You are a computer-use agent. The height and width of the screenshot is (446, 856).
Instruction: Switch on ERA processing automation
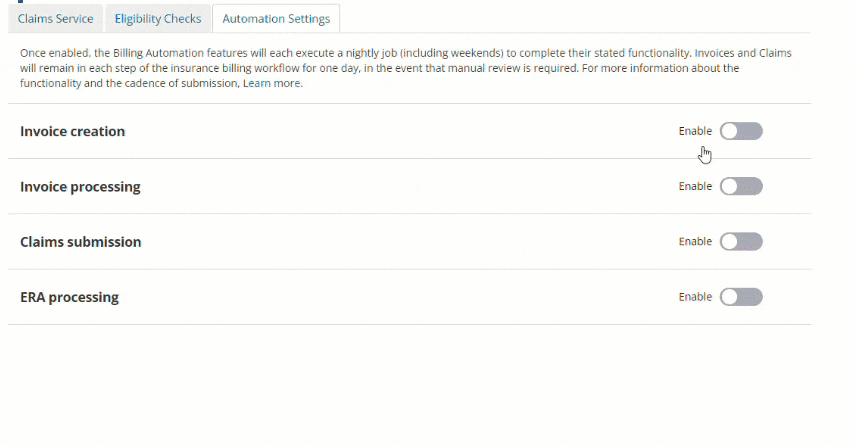pyautogui.click(x=741, y=297)
